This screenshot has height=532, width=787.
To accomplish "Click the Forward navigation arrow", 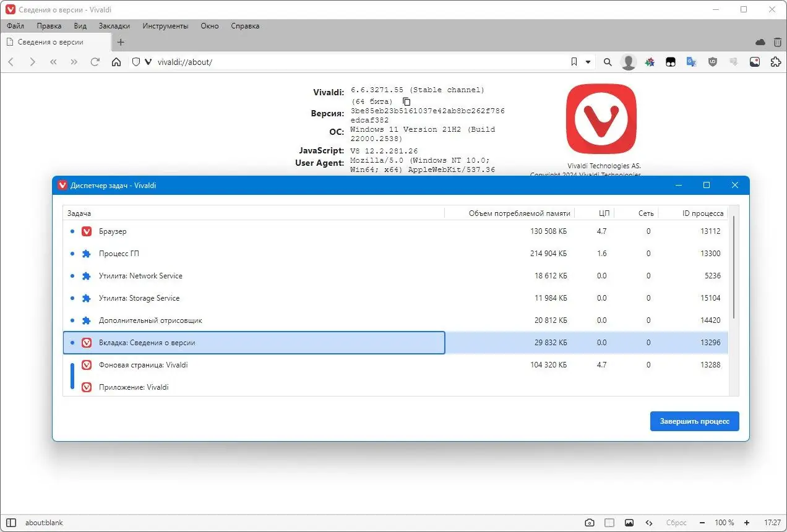I will pyautogui.click(x=32, y=62).
